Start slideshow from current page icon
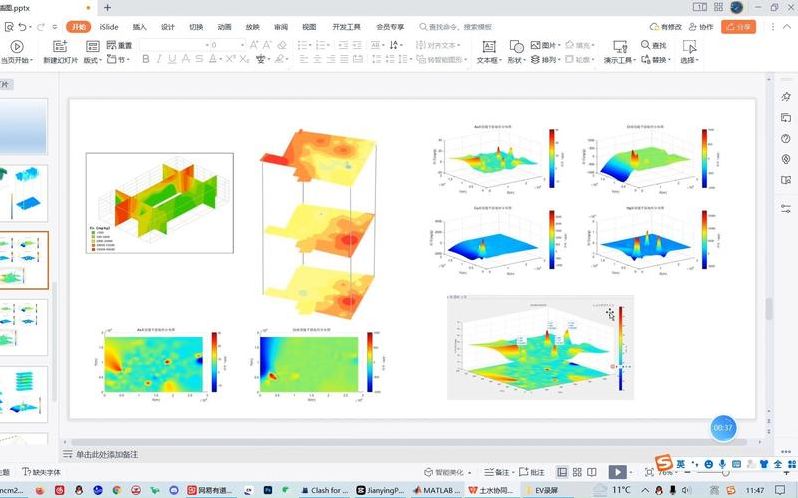This screenshot has height=498, width=798. [x=17, y=46]
